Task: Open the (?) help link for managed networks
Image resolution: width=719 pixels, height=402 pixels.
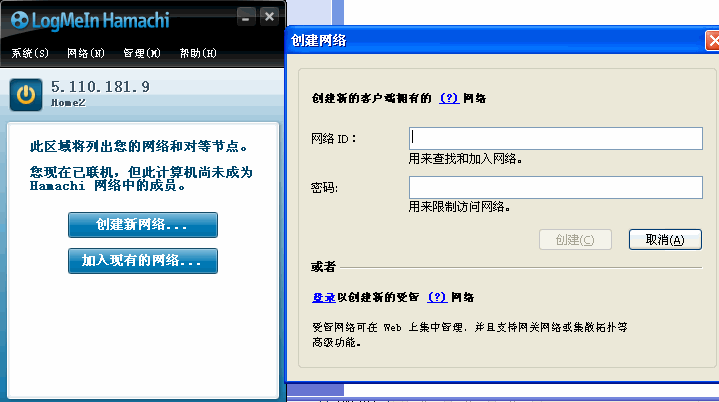Action: pyautogui.click(x=437, y=297)
